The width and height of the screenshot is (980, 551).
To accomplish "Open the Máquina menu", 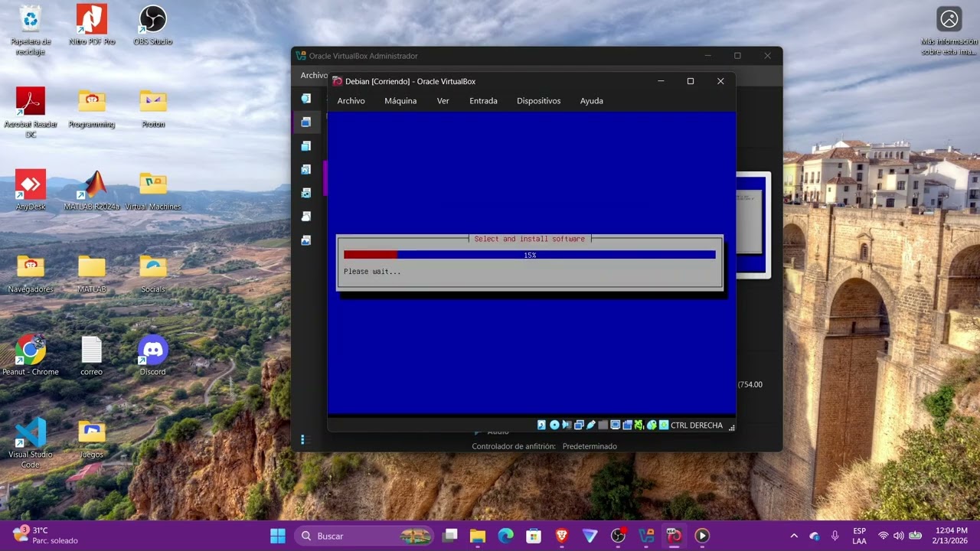I will pyautogui.click(x=400, y=101).
